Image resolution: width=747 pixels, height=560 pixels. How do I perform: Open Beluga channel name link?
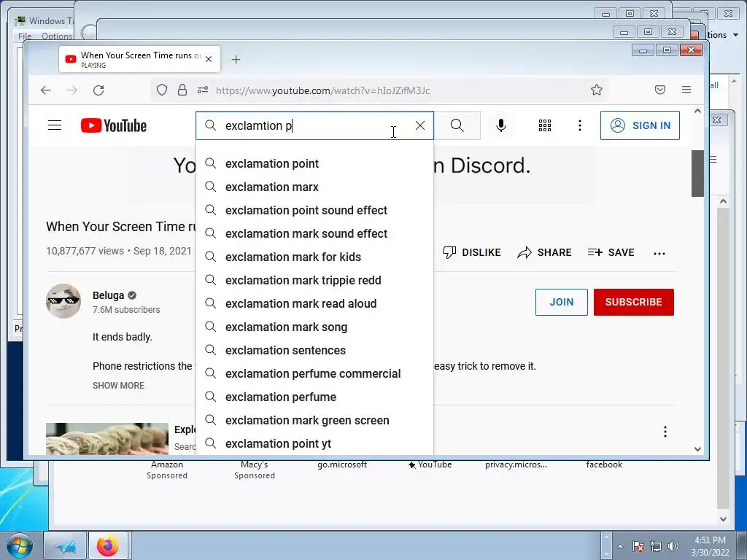[x=108, y=295]
